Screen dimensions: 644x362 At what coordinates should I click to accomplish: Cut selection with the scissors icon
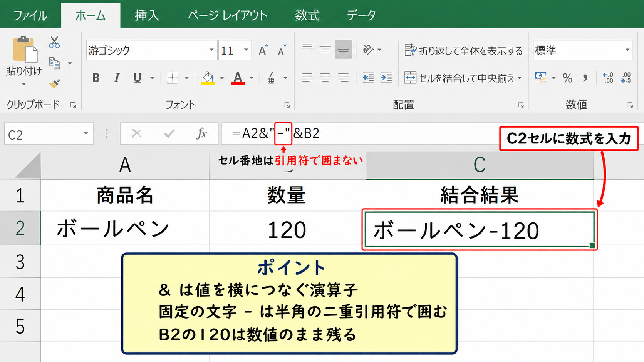click(54, 42)
